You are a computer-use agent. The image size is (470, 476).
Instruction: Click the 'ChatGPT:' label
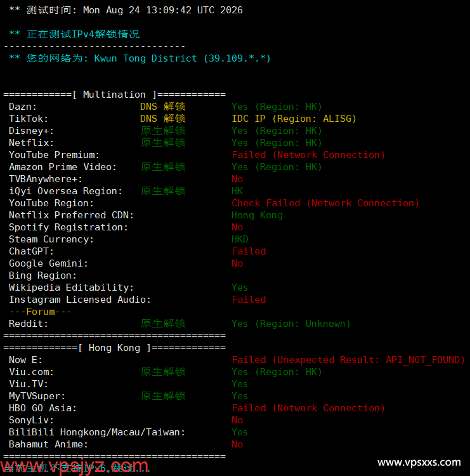coord(31,251)
